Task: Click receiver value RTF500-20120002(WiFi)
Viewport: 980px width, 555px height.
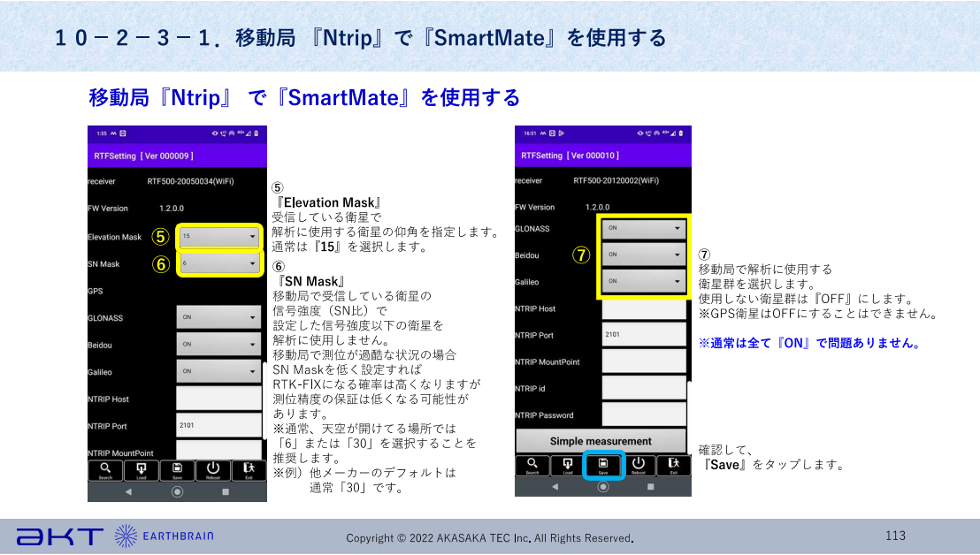Action: (616, 180)
